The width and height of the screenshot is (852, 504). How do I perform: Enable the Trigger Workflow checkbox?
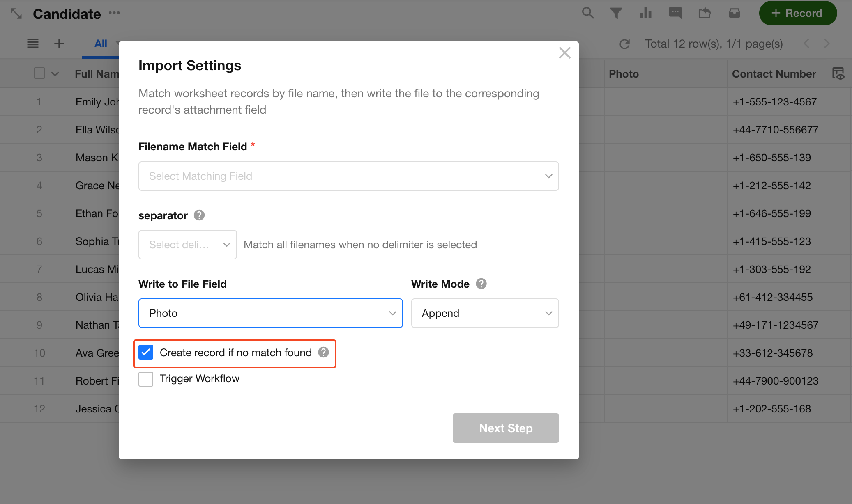coord(146,379)
